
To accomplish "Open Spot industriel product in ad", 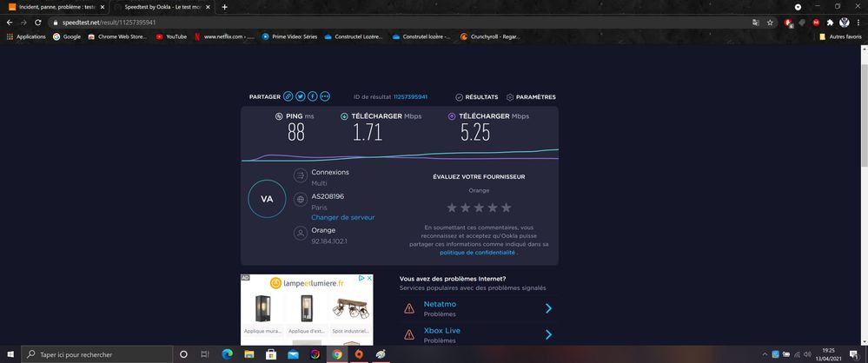I will (x=350, y=315).
